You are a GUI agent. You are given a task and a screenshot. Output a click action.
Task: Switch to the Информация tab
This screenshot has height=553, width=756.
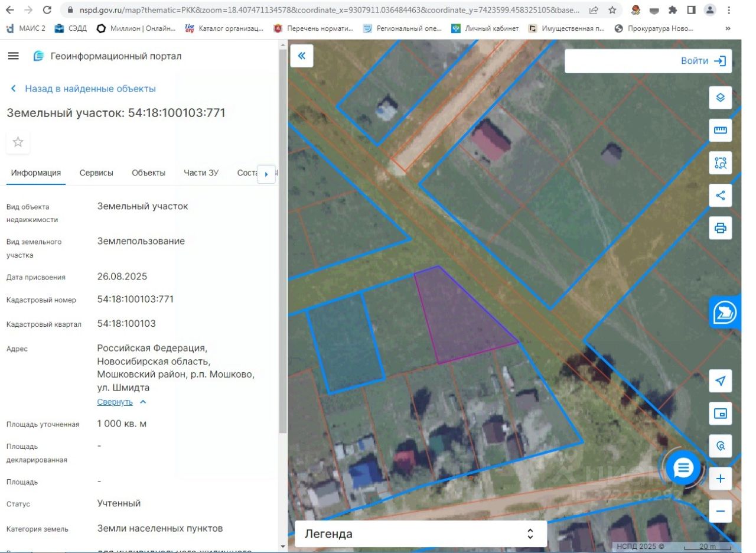[36, 173]
